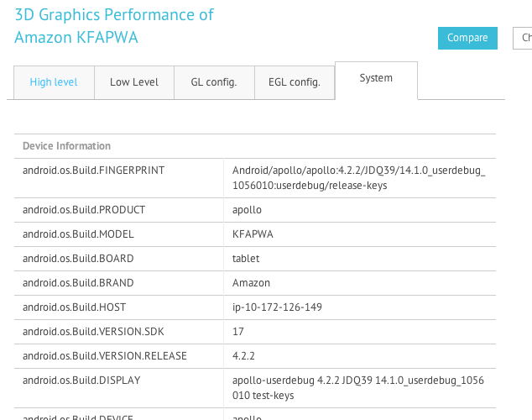The height and width of the screenshot is (420, 532).
Task: Switch to the High level tab
Action: tap(54, 82)
